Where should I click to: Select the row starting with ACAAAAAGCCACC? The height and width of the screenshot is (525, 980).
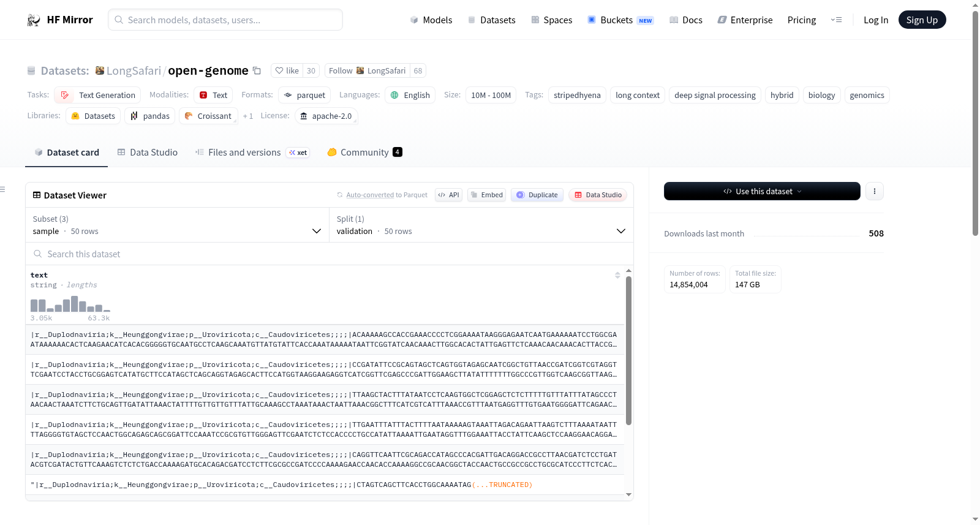(x=325, y=339)
